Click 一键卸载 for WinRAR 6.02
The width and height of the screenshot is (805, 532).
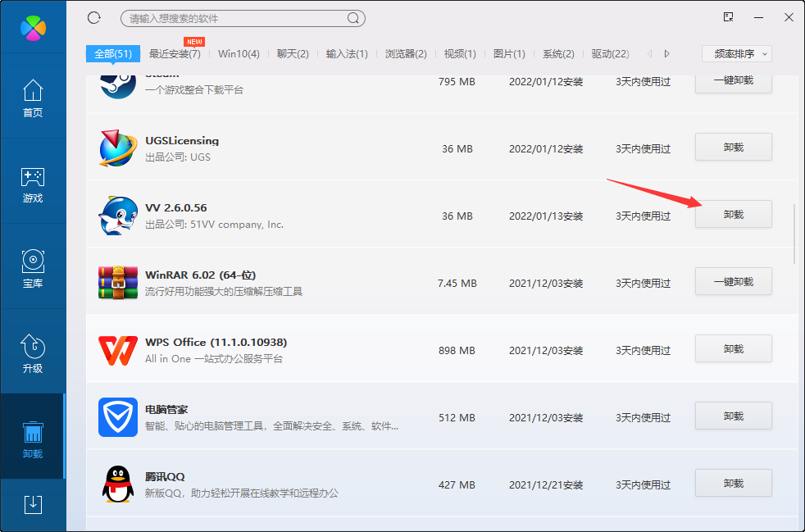(732, 281)
